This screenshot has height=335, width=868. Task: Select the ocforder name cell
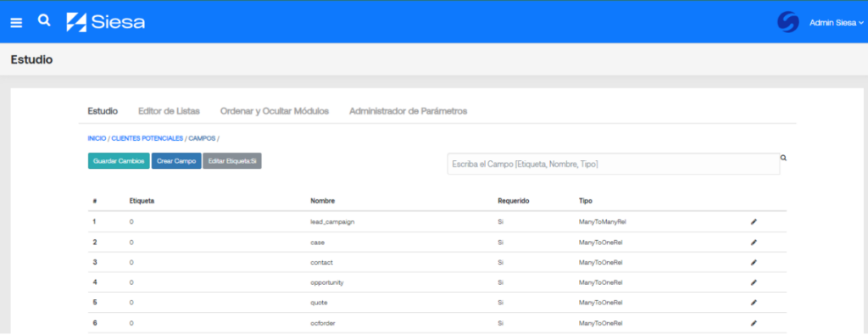coord(323,323)
